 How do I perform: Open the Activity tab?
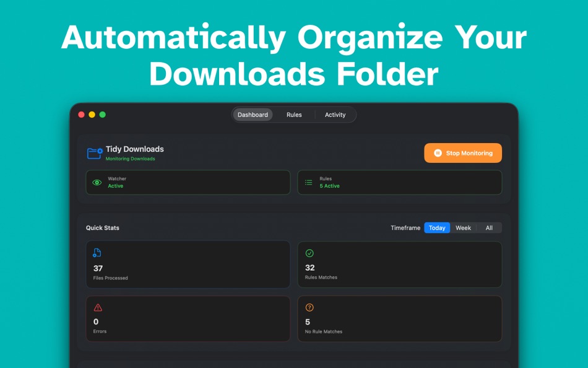[x=335, y=115]
